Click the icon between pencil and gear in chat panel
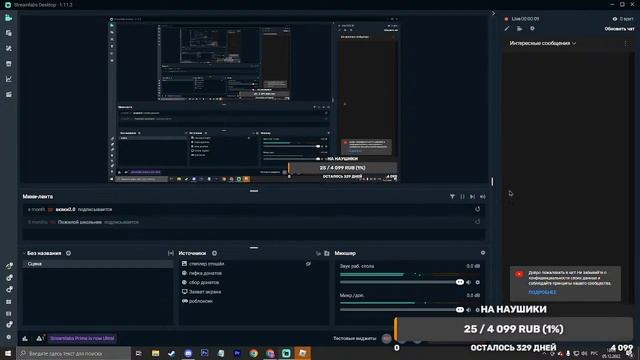640x360 pixels. point(520,29)
